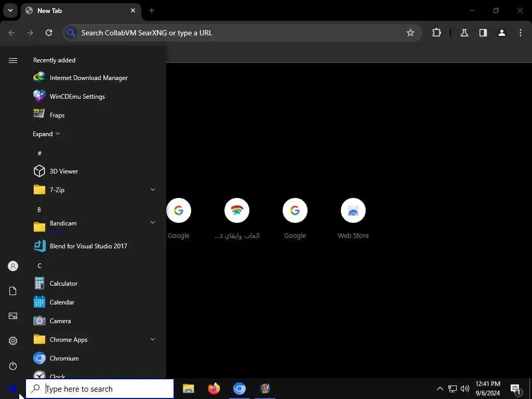Click the address bar search field
532x399 pixels.
[x=243, y=33]
